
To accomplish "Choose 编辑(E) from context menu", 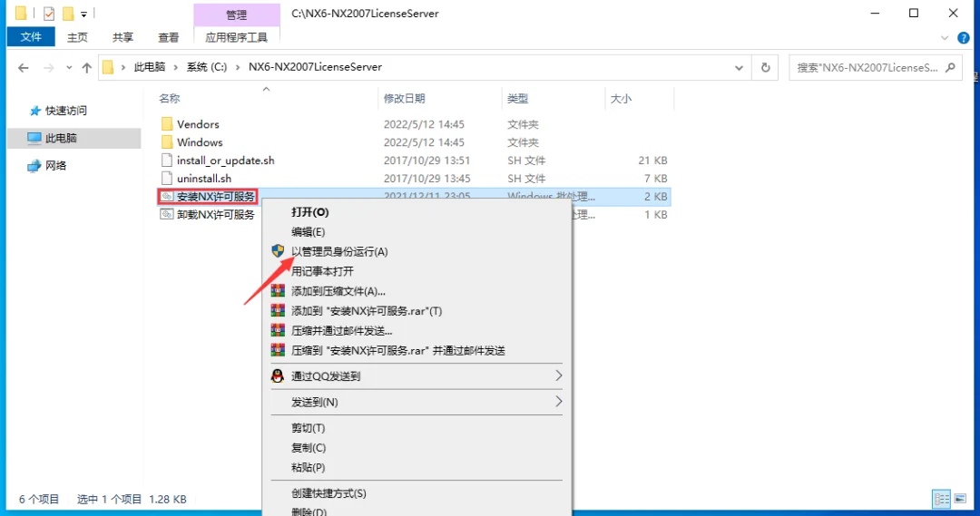I will [309, 232].
